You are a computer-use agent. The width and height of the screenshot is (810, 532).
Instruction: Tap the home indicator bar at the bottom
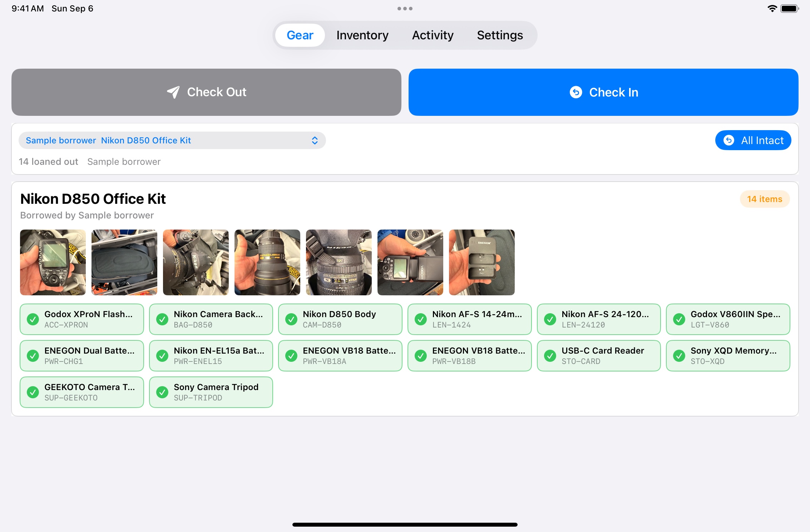tap(405, 524)
